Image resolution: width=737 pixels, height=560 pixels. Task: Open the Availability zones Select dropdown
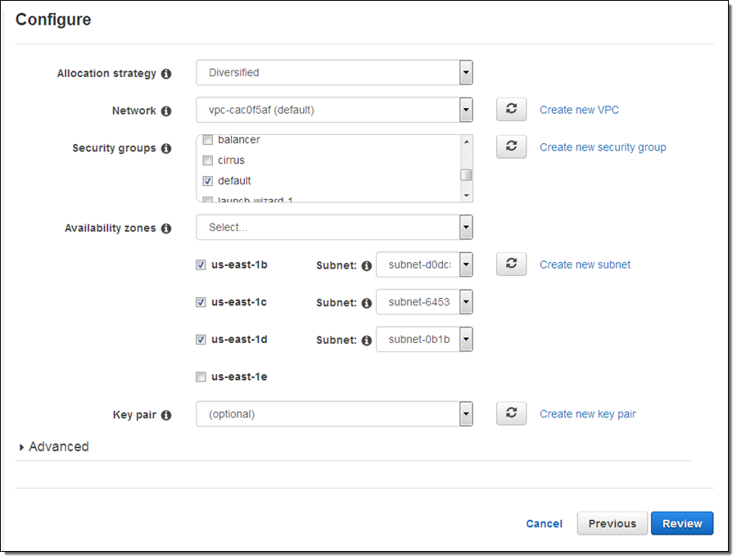tap(334, 228)
